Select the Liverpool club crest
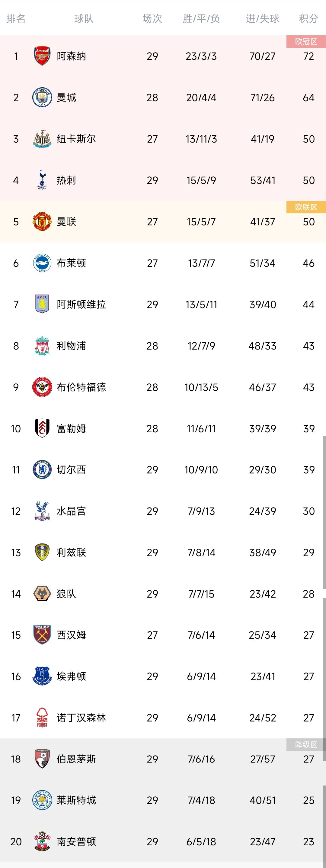The image size is (326, 868). click(42, 346)
